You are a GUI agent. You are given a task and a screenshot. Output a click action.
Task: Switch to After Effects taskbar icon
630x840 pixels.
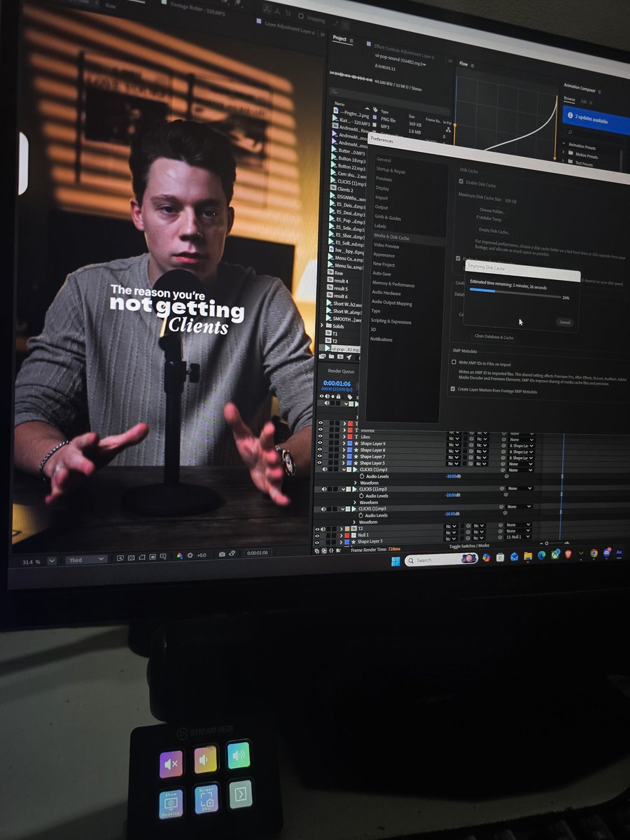619,552
